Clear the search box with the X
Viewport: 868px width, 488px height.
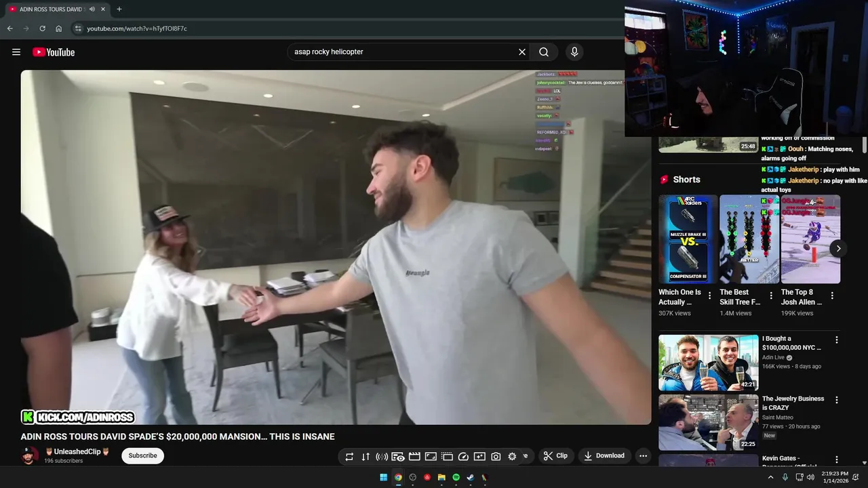coord(522,52)
